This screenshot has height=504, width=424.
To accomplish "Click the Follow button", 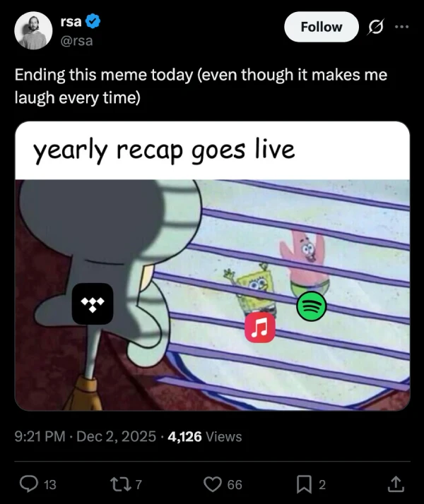I will click(321, 27).
